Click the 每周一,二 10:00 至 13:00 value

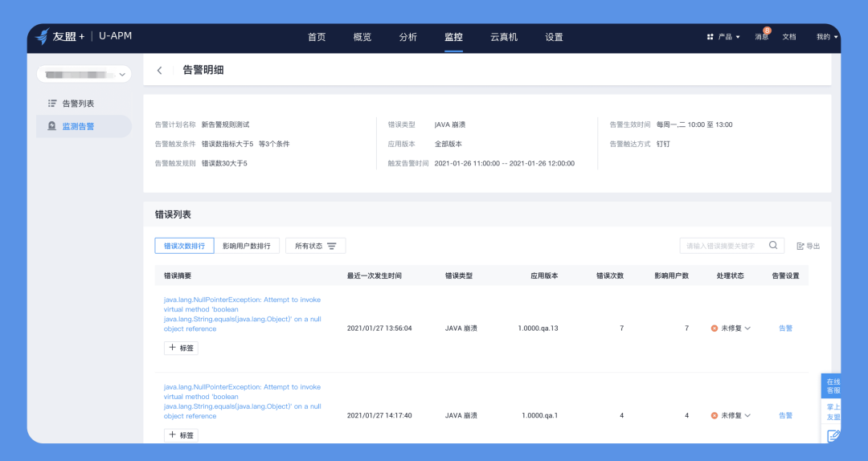[x=694, y=124]
